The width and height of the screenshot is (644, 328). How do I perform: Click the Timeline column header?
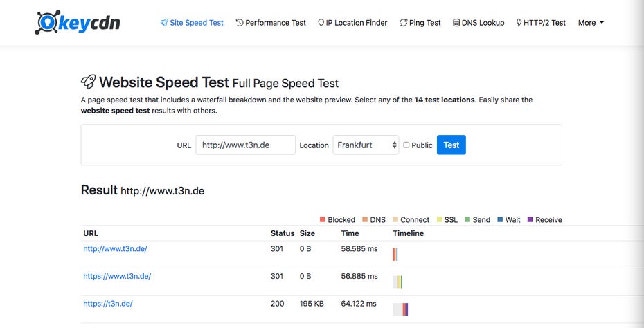point(409,233)
